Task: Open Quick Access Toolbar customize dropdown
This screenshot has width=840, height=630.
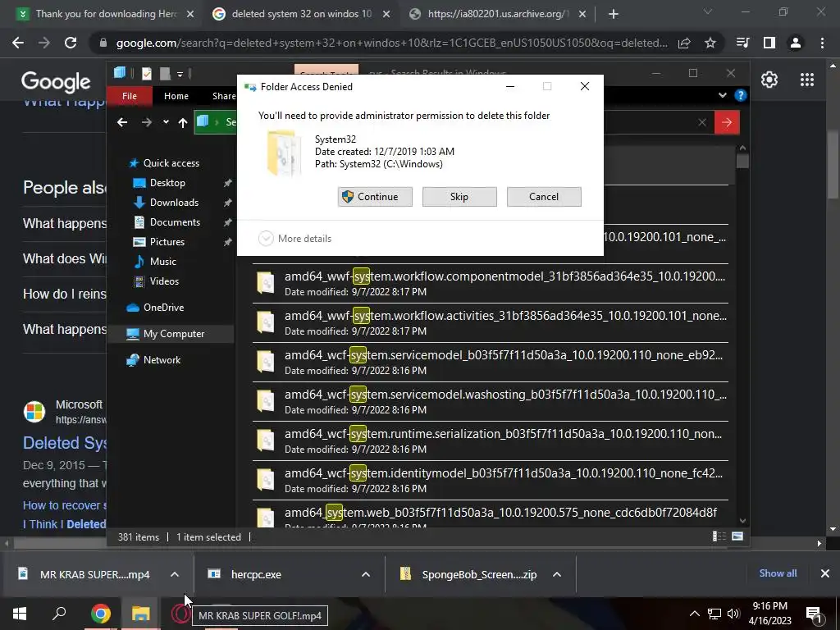Action: tap(180, 74)
